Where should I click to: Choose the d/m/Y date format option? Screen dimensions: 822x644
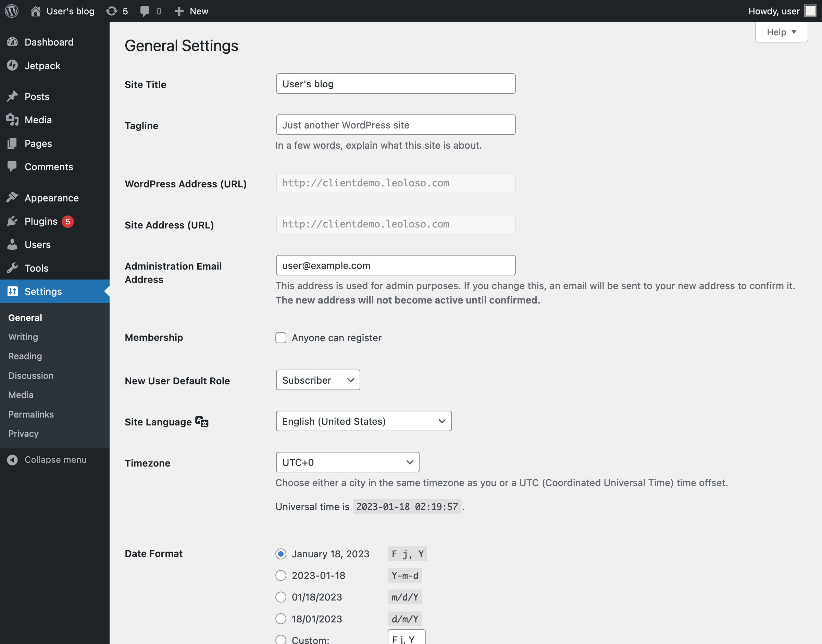point(281,618)
